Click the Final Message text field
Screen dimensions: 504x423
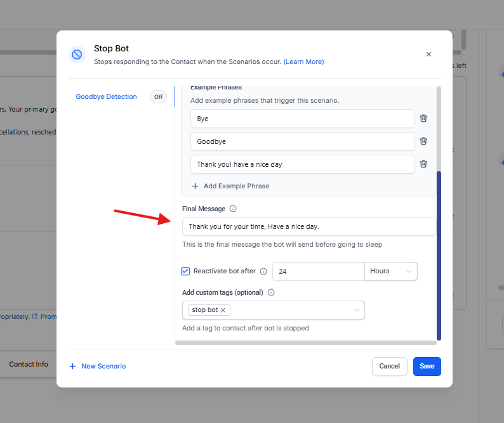pos(308,226)
